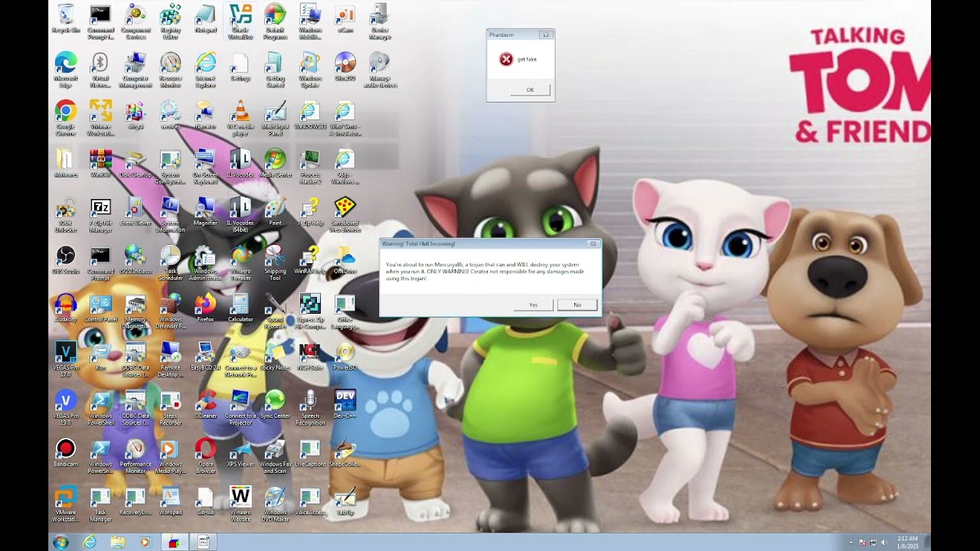
Task: Select the Snipping Tool desktop icon
Action: (275, 263)
